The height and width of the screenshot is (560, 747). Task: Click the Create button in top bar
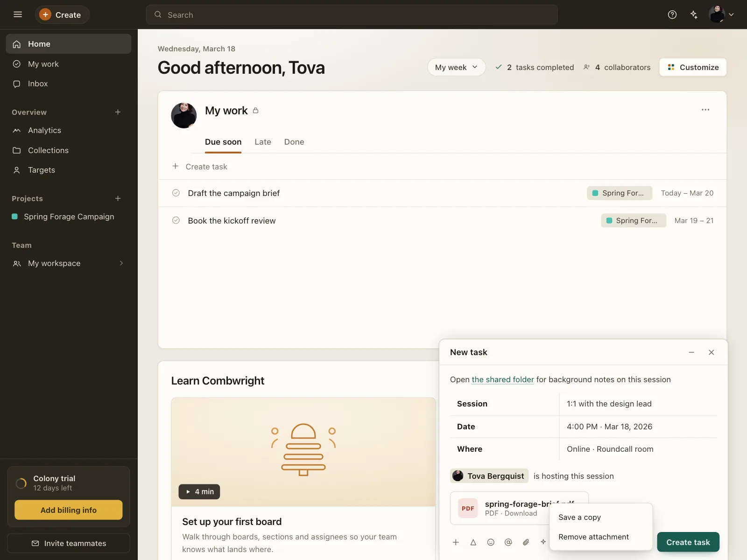pos(62,15)
